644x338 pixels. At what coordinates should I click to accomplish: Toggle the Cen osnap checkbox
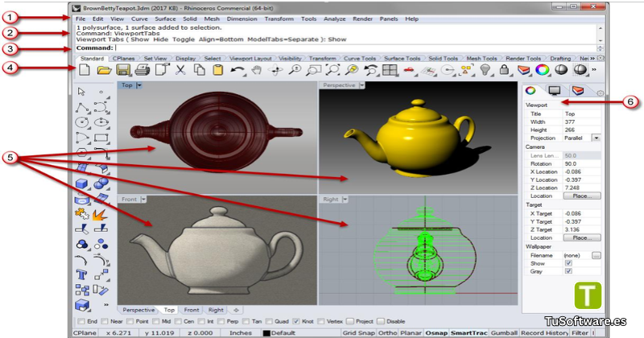click(x=178, y=321)
